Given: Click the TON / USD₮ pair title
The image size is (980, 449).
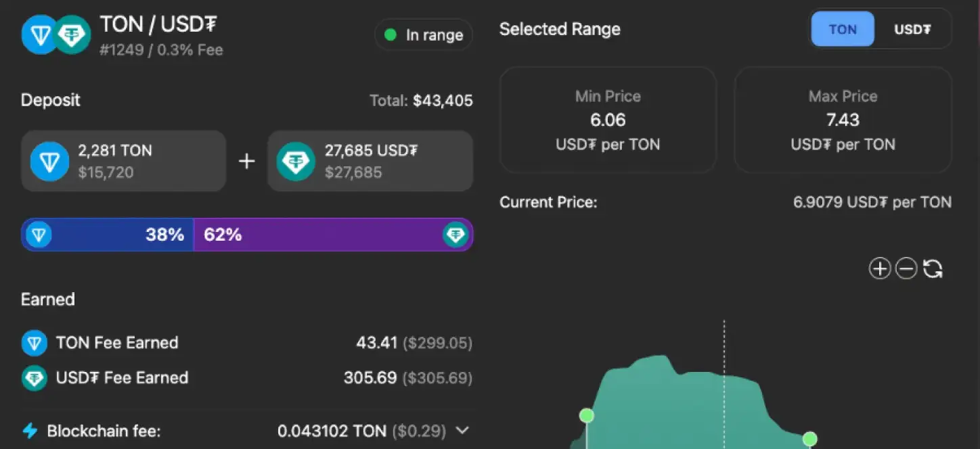Looking at the screenshot, I should click(x=158, y=24).
